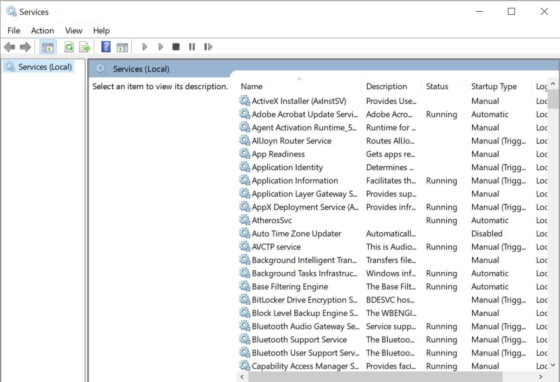This screenshot has height=382, width=560.
Task: Select the Base Filtering Engine service
Action: [x=393, y=286]
